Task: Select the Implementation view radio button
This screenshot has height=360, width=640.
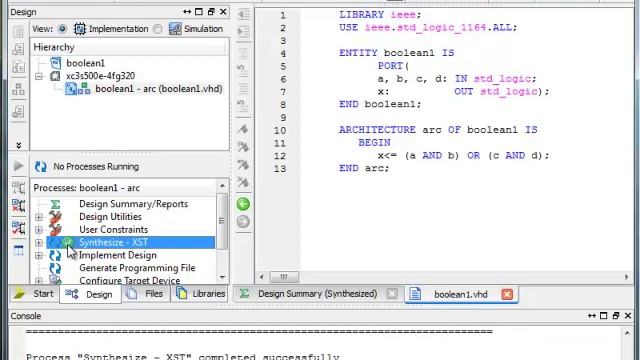Action: tap(62, 29)
